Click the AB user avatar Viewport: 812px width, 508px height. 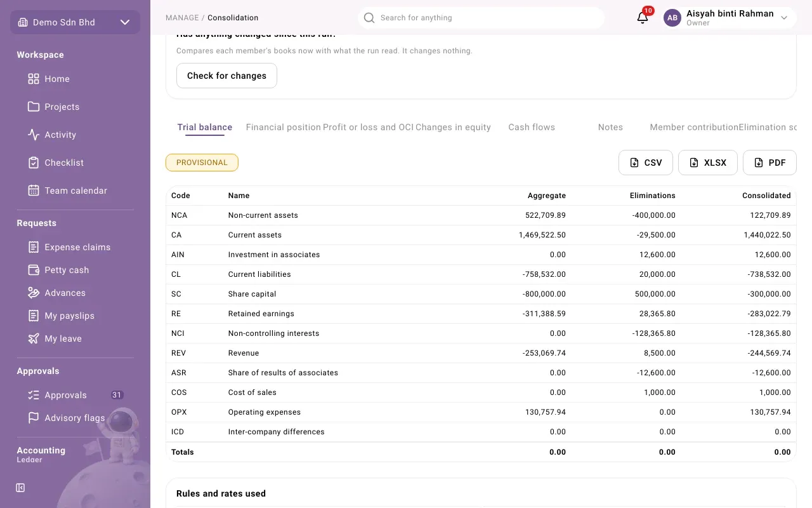[x=672, y=18]
